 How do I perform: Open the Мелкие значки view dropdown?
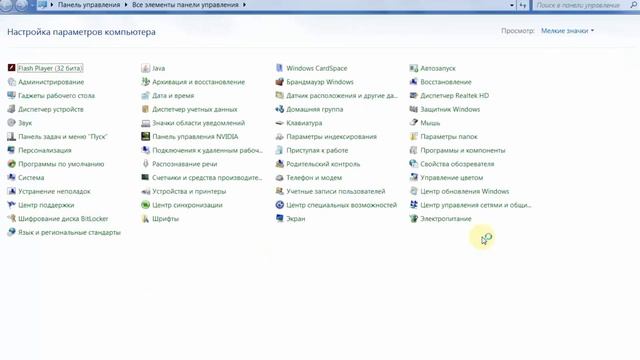pos(567,31)
